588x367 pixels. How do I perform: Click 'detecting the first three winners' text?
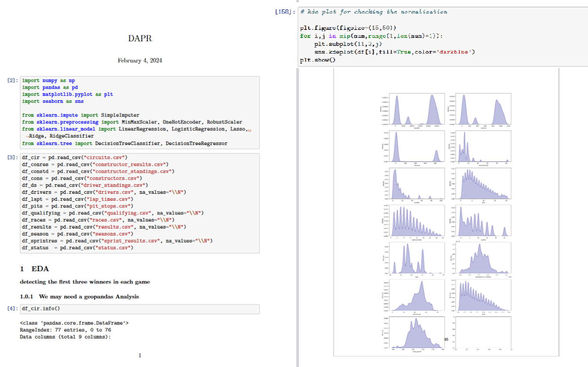point(85,282)
